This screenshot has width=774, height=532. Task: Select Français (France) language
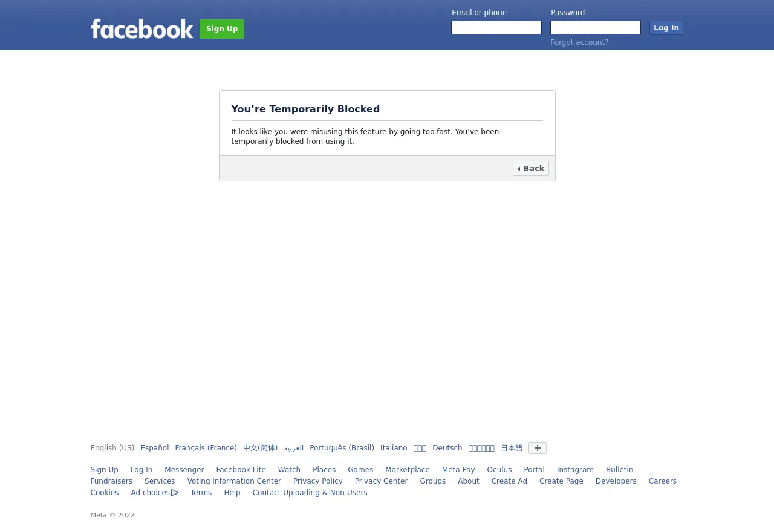[x=206, y=448]
